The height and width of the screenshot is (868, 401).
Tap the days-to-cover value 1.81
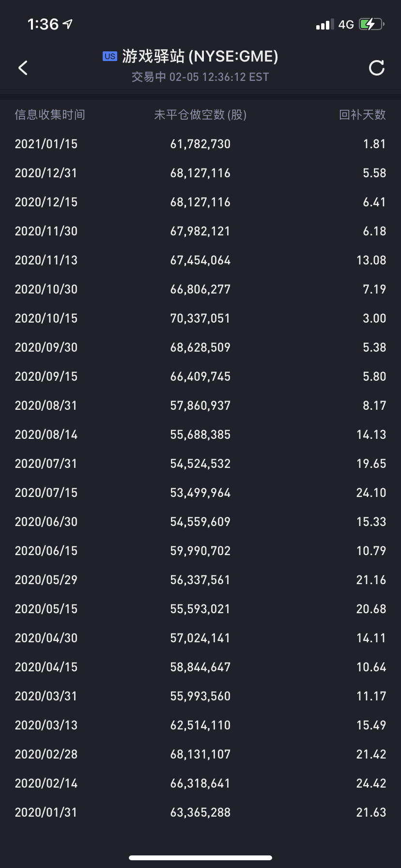point(374,144)
